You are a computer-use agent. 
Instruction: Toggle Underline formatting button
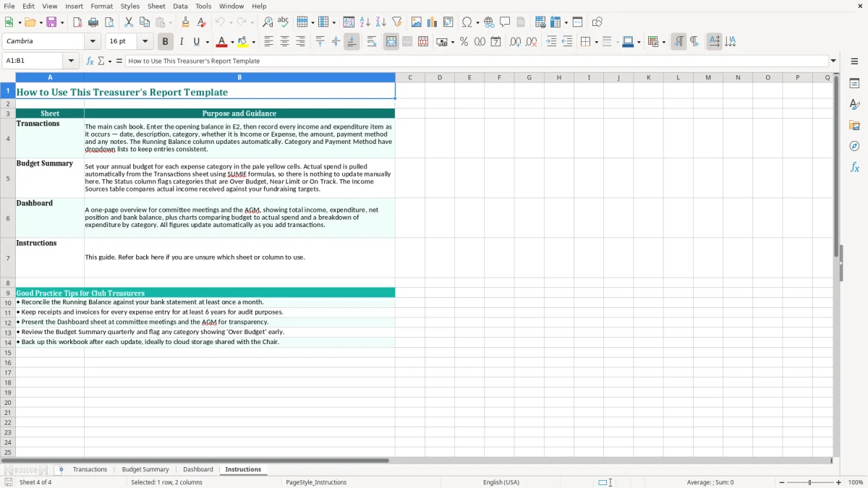(196, 42)
